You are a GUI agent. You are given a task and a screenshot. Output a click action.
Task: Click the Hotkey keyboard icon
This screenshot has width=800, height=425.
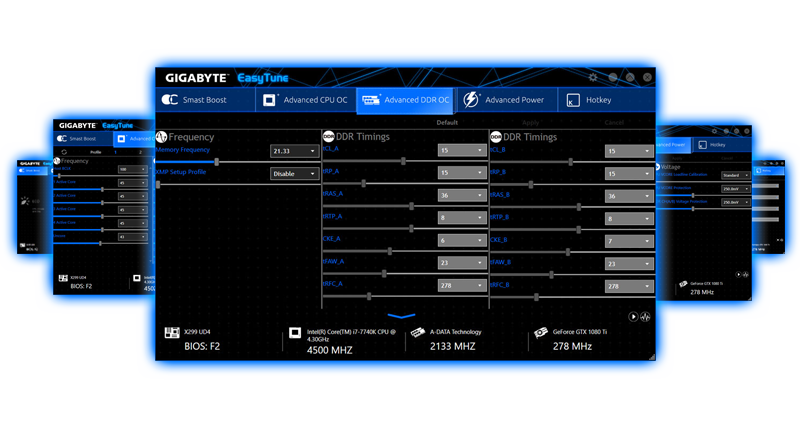(x=573, y=100)
